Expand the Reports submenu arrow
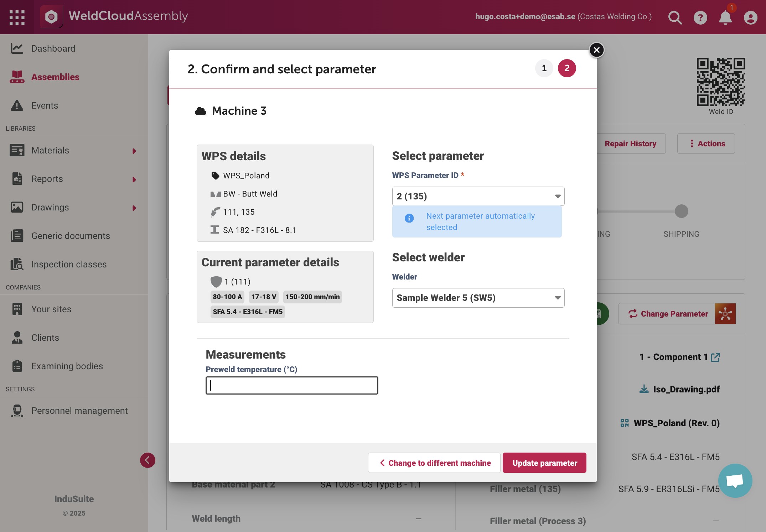Image resolution: width=766 pixels, height=532 pixels. pos(134,179)
